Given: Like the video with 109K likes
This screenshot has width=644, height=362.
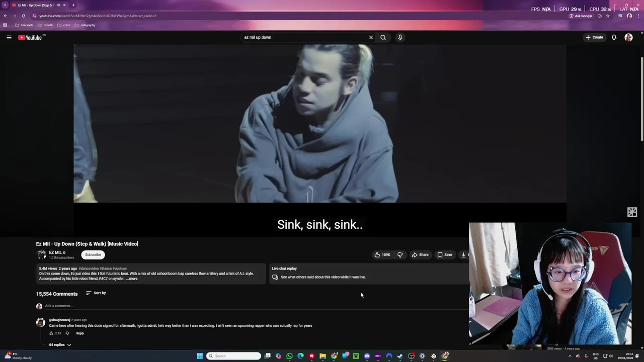Looking at the screenshot, I should coord(382,255).
